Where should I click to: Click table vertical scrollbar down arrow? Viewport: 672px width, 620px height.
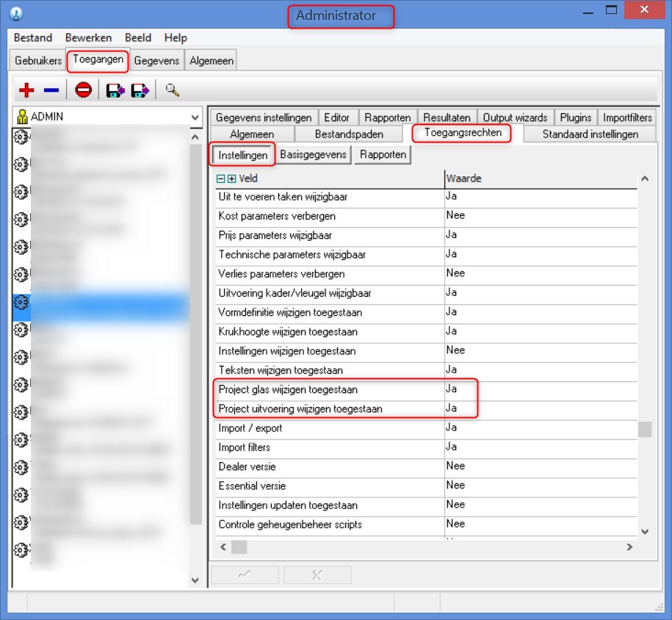point(645,532)
